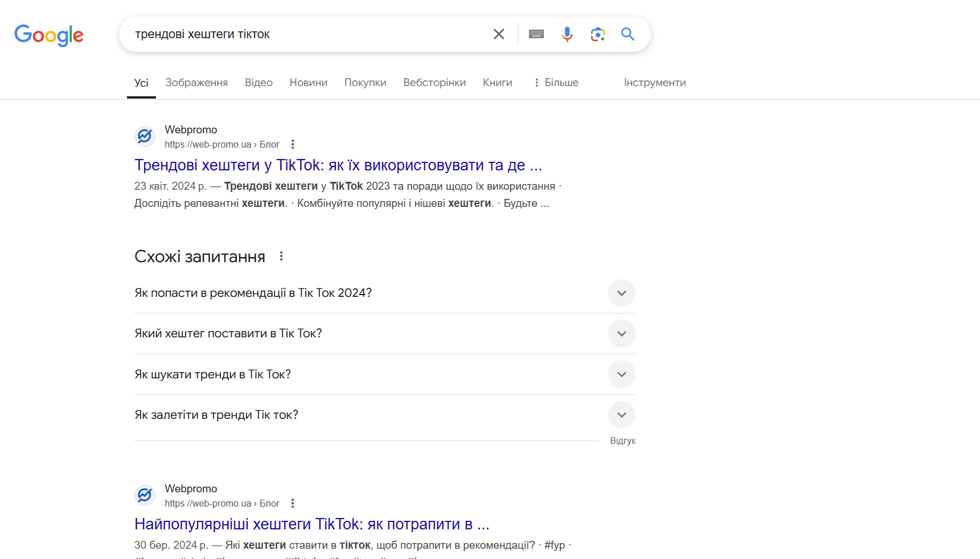Click the search input field
Image resolution: width=980 pixels, height=559 pixels.
[307, 34]
